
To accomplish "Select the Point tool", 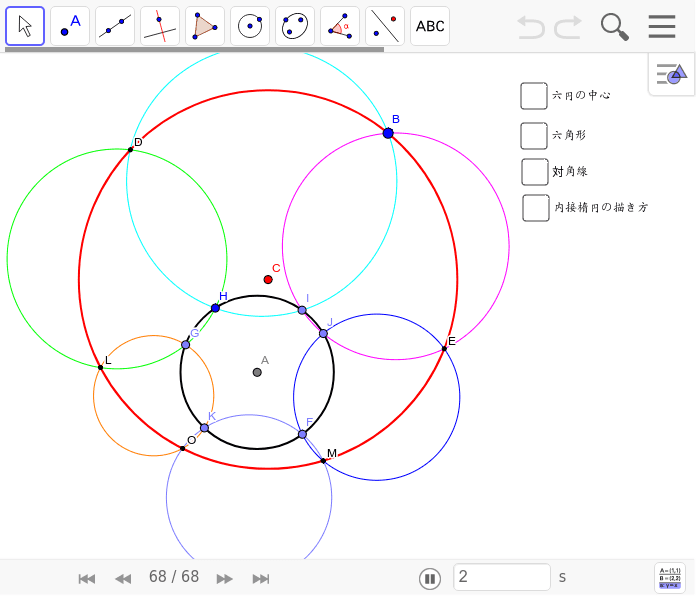I will tap(70, 26).
